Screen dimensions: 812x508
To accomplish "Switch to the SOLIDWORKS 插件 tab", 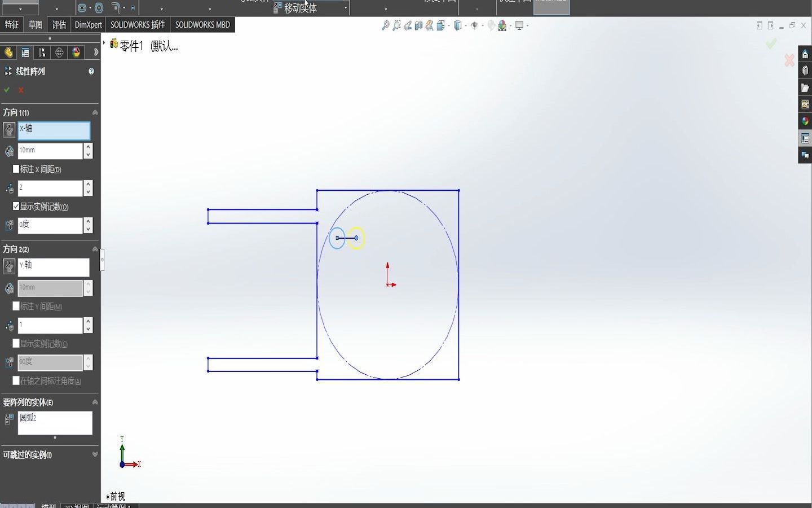I will (138, 24).
